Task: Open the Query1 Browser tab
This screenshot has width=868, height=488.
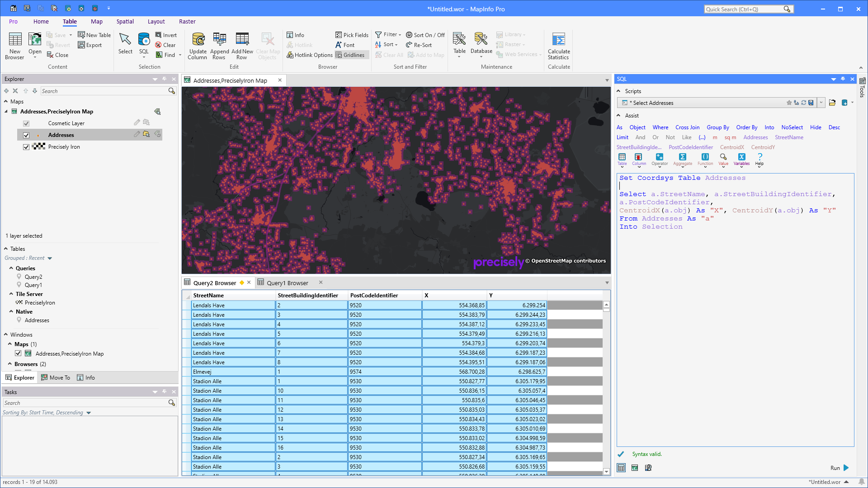Action: [x=288, y=282]
